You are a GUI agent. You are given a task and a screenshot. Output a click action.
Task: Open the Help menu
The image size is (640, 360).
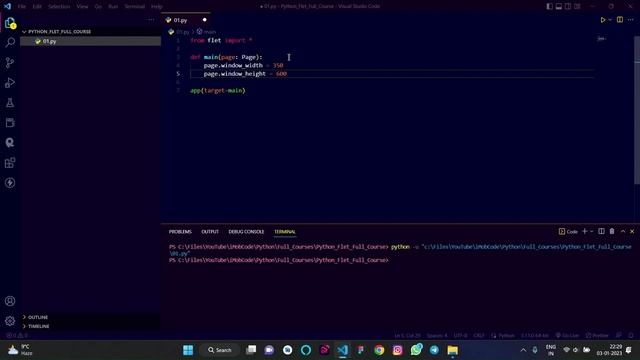157,7
